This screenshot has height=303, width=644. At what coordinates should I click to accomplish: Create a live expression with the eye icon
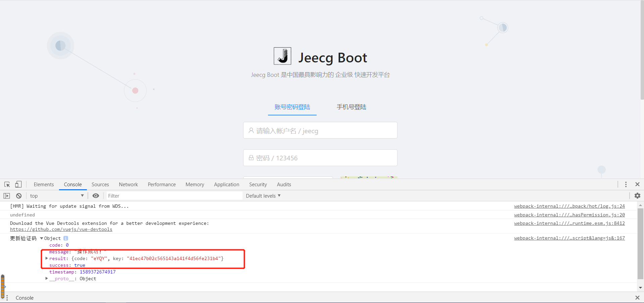click(96, 196)
